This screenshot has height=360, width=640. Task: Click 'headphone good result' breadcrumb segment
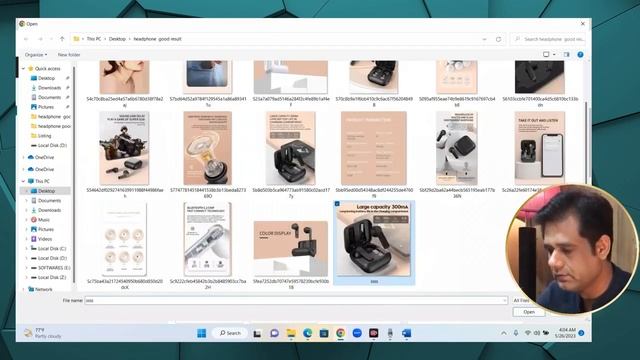pyautogui.click(x=158, y=39)
